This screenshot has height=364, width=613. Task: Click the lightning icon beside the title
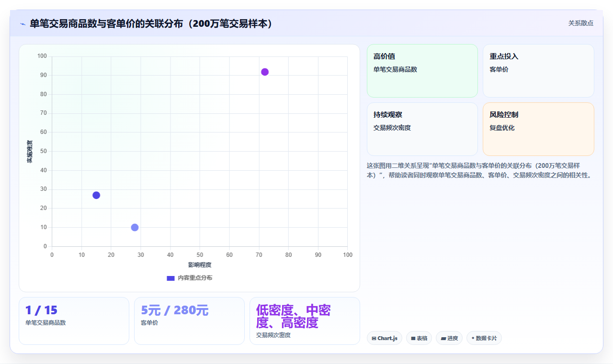pos(23,24)
